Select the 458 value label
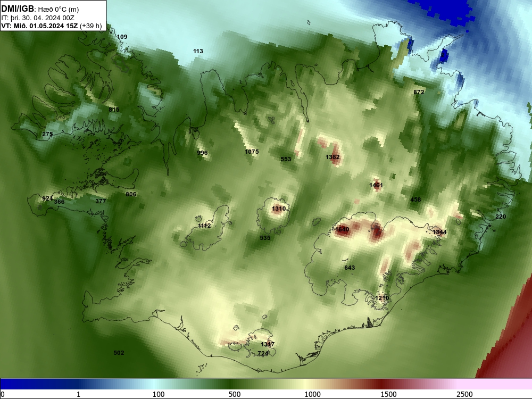 tap(415, 199)
